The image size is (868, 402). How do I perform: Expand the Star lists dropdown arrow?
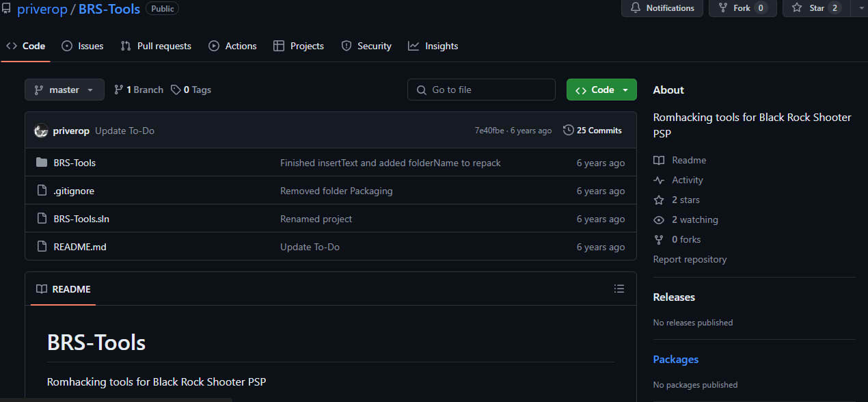pos(859,8)
